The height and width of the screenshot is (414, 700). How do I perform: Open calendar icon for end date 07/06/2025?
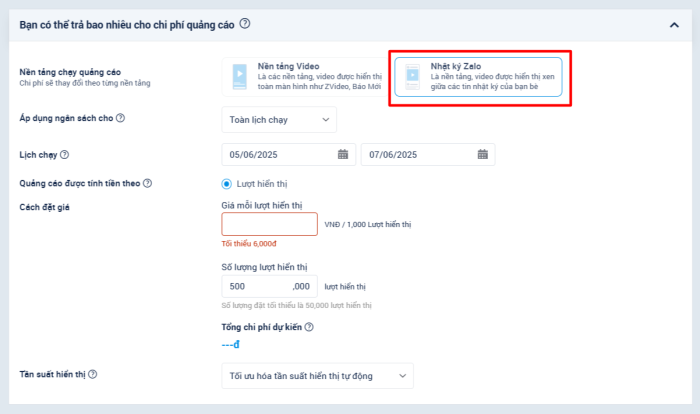[x=483, y=155]
